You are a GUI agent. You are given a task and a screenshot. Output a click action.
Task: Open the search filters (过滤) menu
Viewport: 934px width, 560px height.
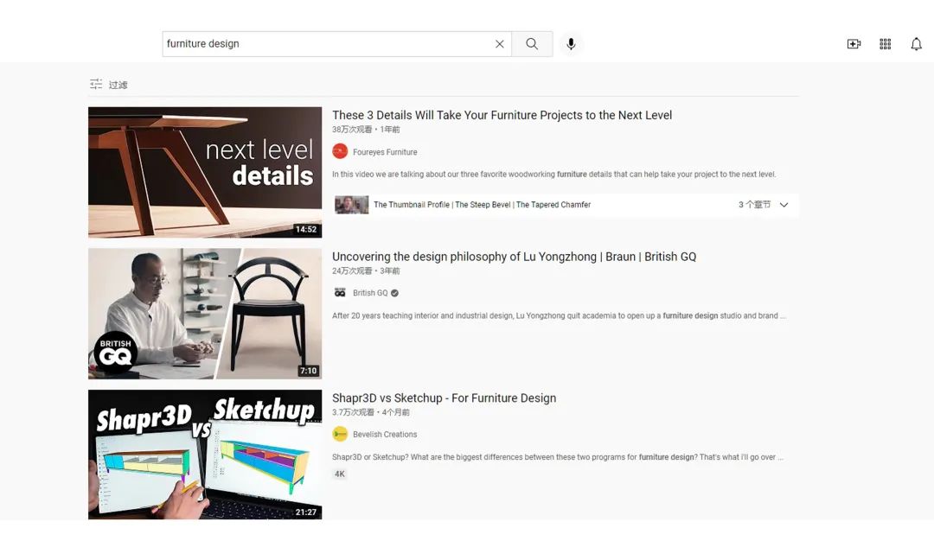[109, 85]
